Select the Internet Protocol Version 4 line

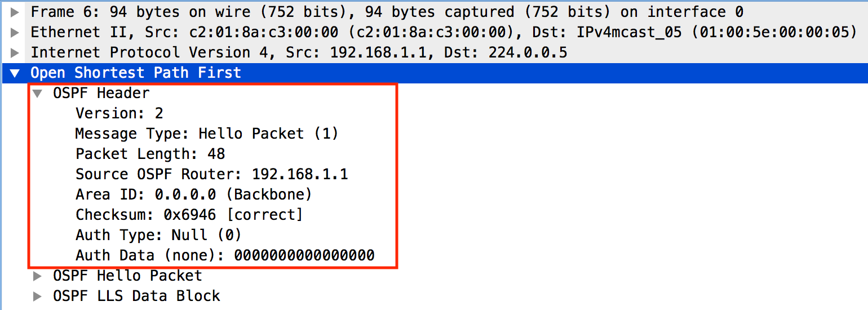point(299,52)
